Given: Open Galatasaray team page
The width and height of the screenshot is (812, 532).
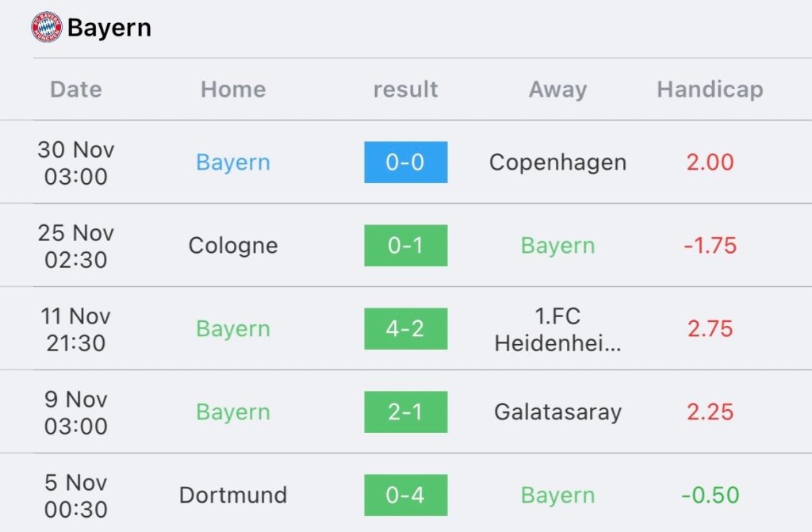Looking at the screenshot, I should point(557,412).
